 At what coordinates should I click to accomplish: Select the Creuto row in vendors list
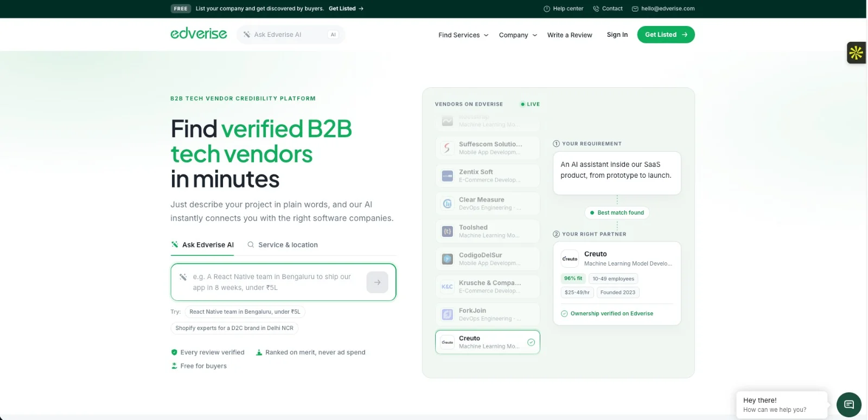coord(488,343)
